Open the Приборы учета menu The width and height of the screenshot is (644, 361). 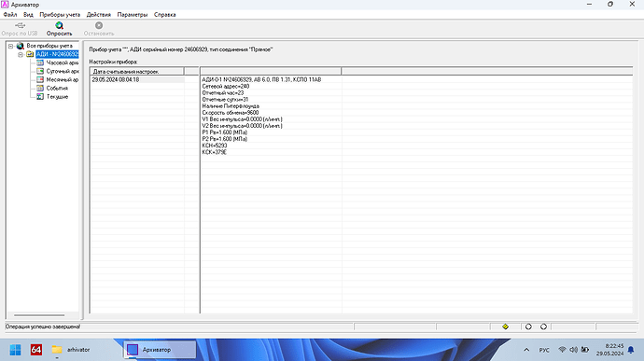(x=60, y=14)
